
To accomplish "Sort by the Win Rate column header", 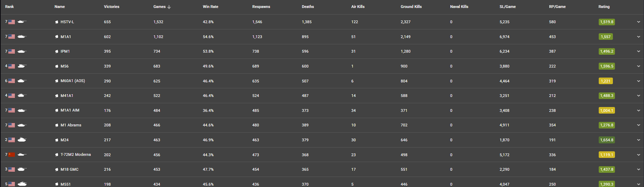I will (211, 7).
